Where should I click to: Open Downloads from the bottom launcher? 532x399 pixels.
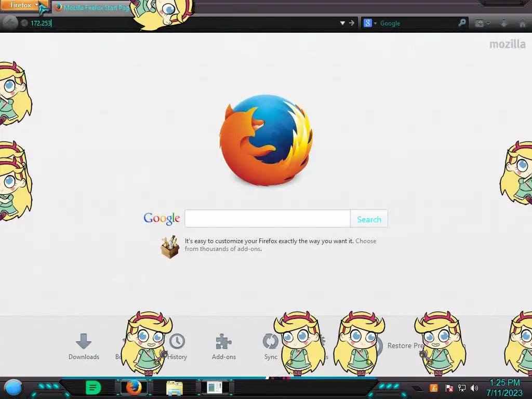84,347
